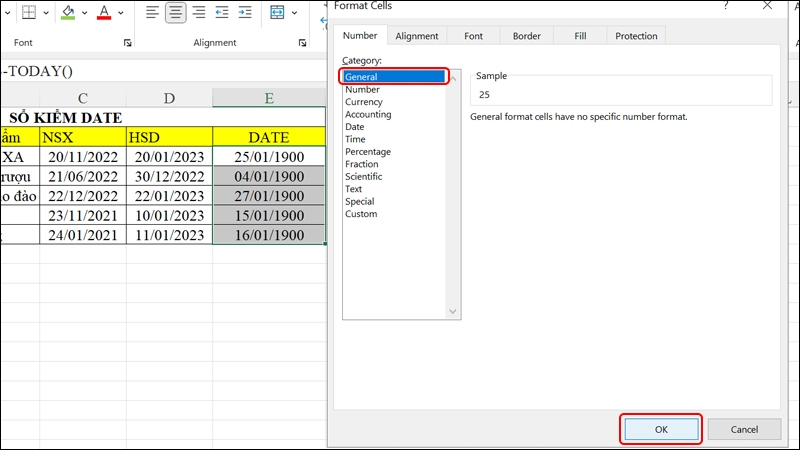This screenshot has height=450, width=800.
Task: Toggle Center alignment in the ribbon
Action: pyautogui.click(x=176, y=12)
